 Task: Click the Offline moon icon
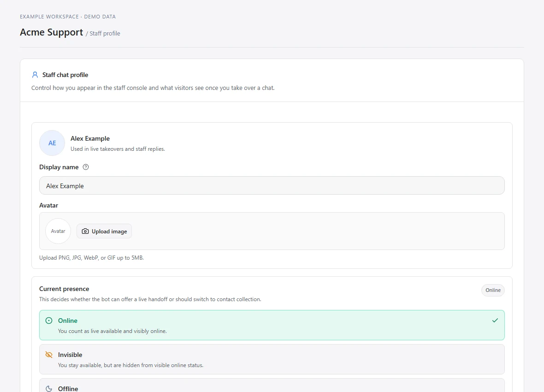[x=49, y=388]
